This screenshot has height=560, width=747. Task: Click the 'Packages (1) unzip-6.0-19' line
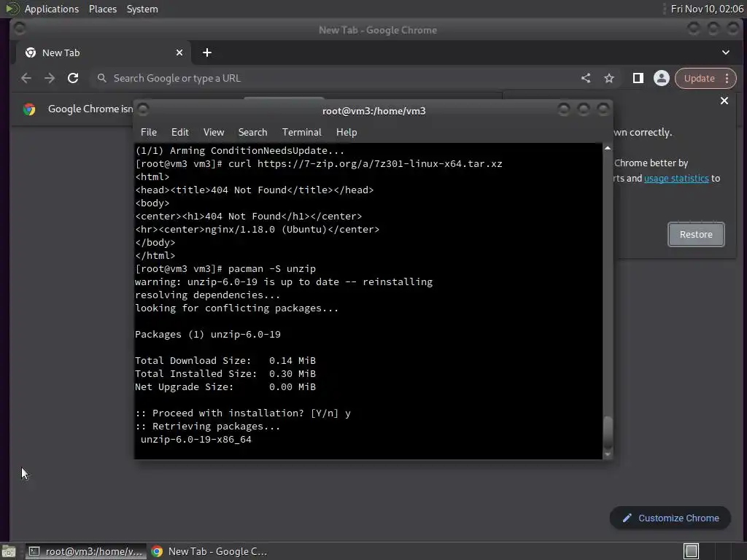tap(208, 334)
